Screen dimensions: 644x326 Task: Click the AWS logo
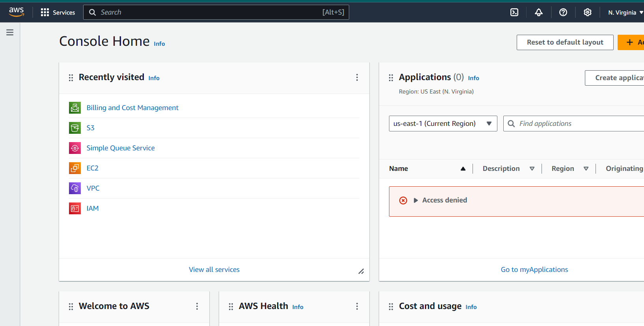click(x=17, y=12)
